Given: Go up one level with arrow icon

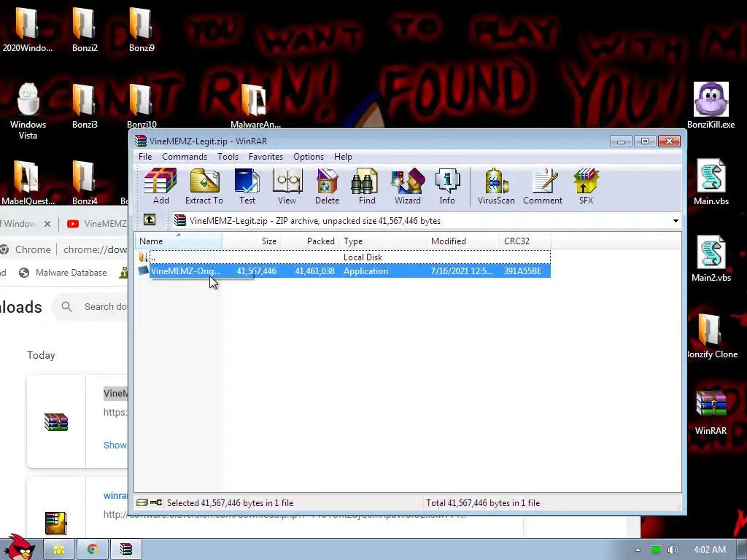Looking at the screenshot, I should point(150,219).
